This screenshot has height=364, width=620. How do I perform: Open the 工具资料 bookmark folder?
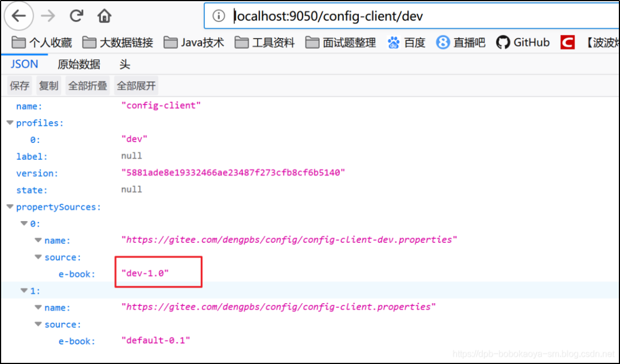(265, 42)
